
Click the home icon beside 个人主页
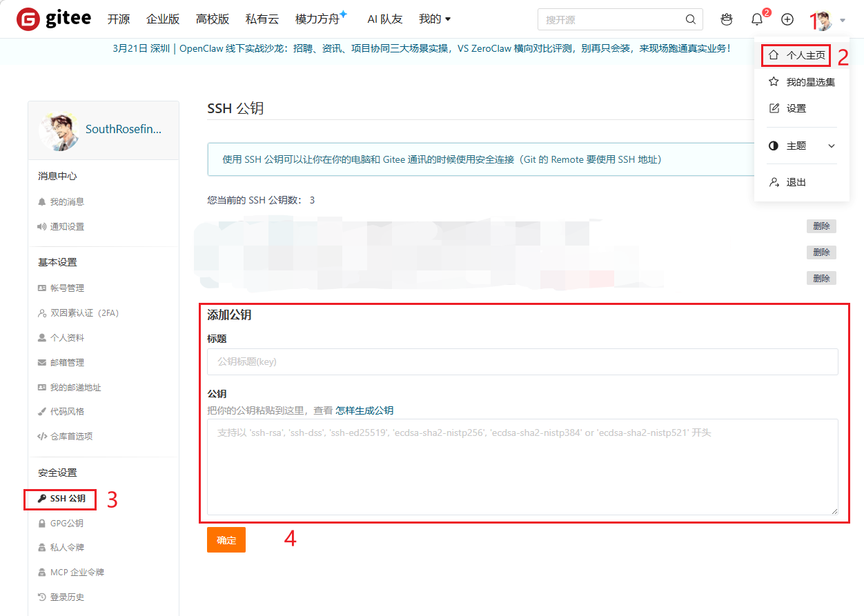click(774, 54)
